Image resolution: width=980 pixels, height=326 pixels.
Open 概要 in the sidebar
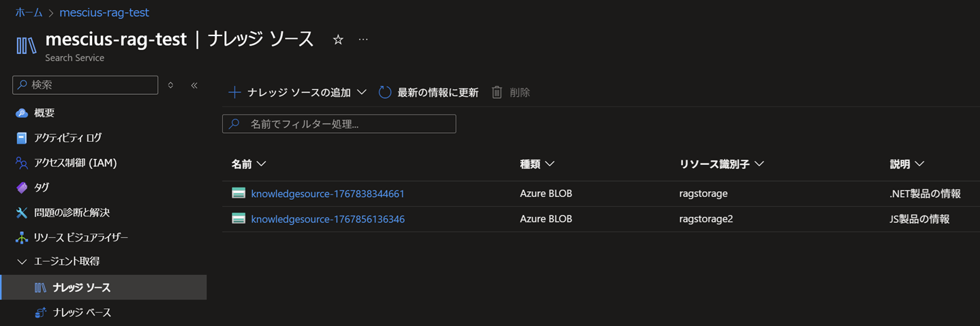pyautogui.click(x=44, y=113)
